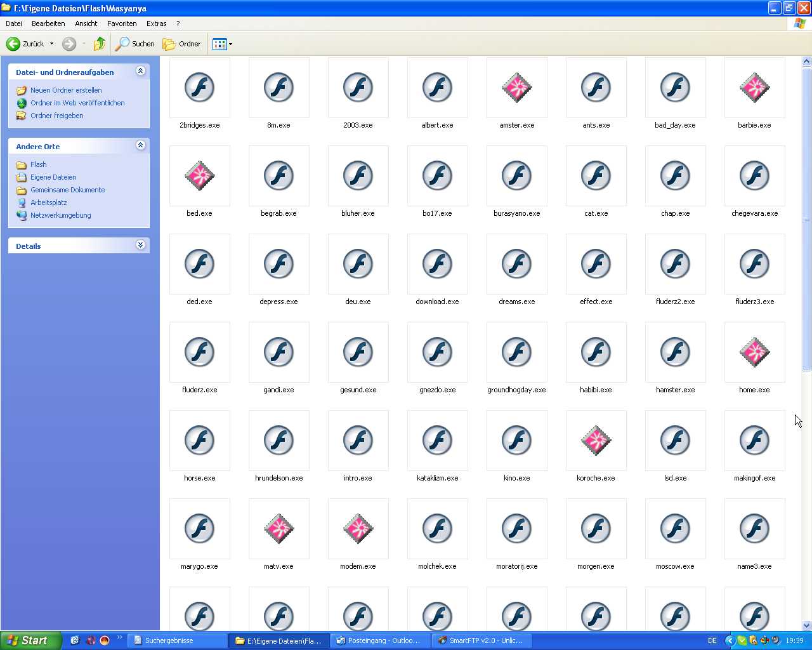Open the Zurück history dropdown arrow
This screenshot has width=812, height=650.
[52, 44]
